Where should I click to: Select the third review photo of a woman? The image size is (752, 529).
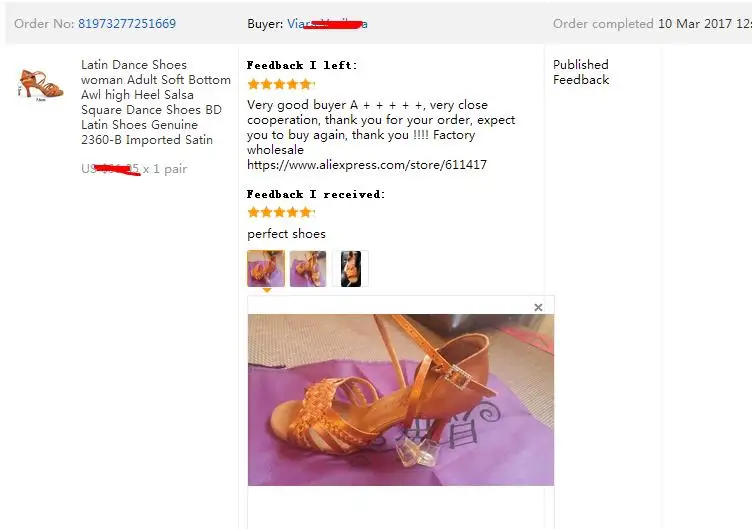coord(351,269)
